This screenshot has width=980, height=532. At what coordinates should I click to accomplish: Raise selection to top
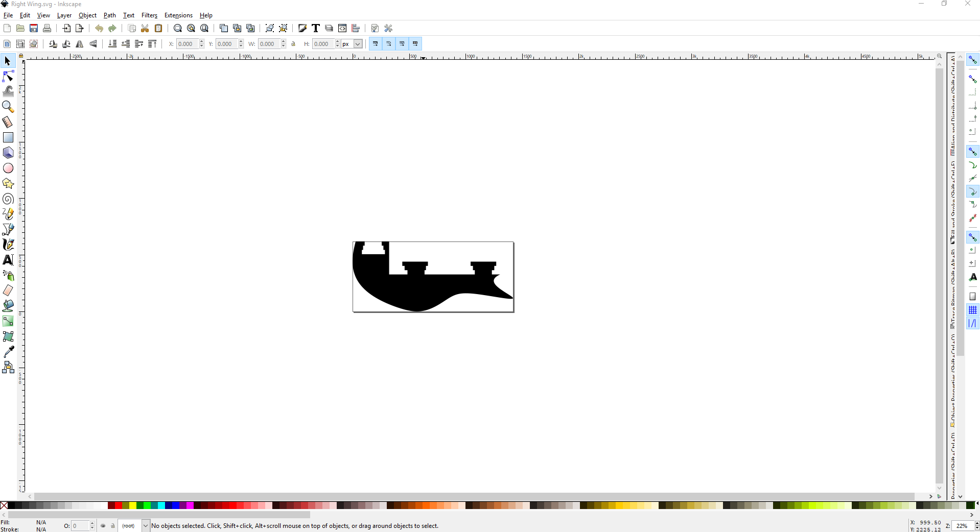coord(152,44)
